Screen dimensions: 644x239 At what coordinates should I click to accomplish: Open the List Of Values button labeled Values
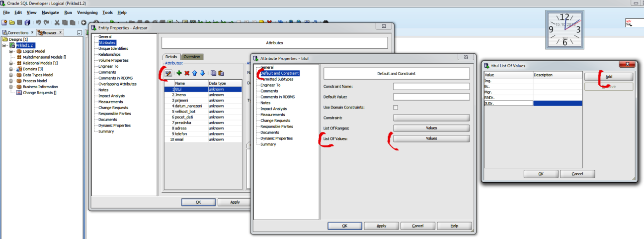point(431,139)
